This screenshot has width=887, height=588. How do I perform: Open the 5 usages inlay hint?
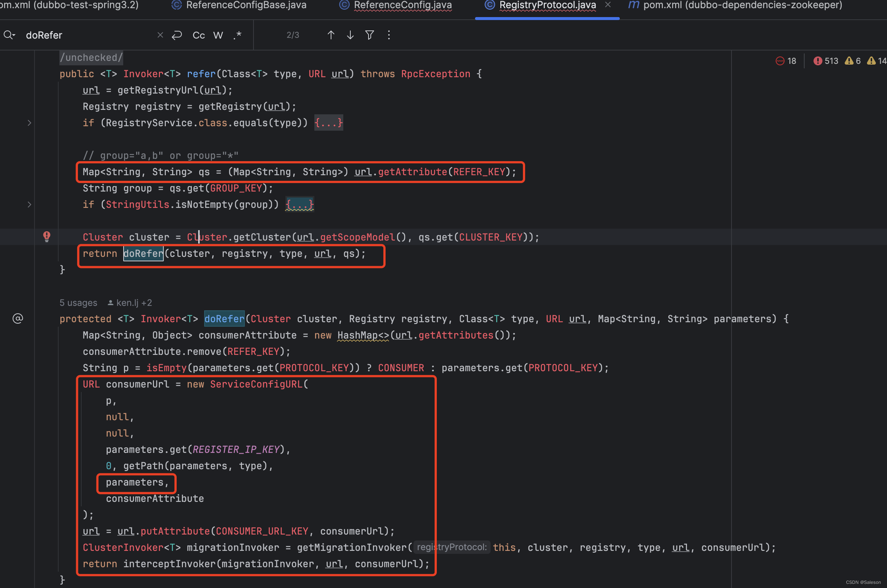(x=78, y=303)
